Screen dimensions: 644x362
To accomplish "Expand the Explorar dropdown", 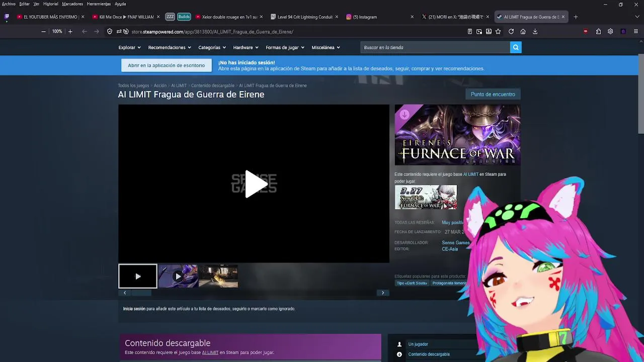I will coord(129,47).
